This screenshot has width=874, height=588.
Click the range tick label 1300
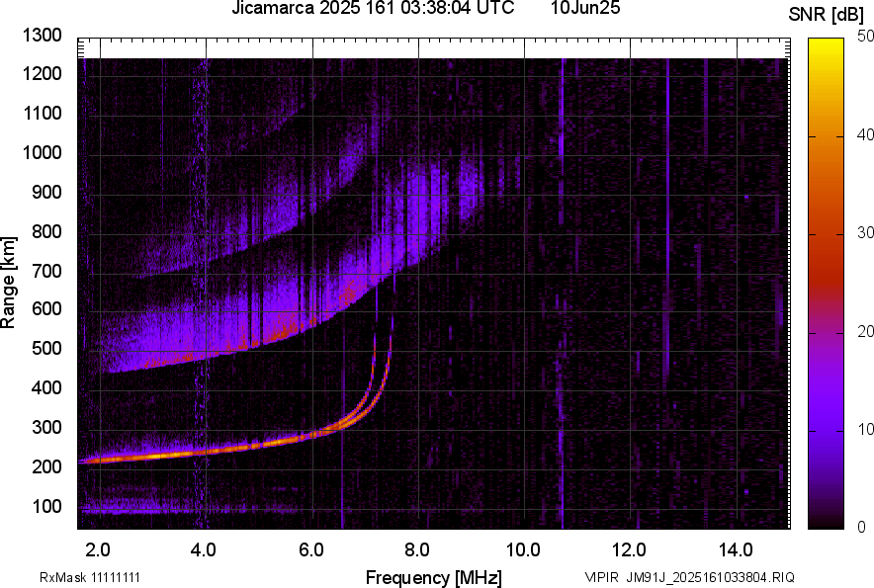[x=42, y=36]
